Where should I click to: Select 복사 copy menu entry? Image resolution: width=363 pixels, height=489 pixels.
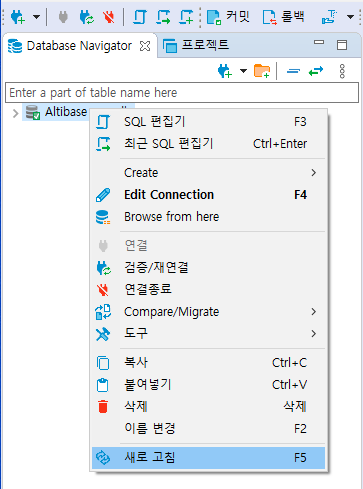click(x=208, y=363)
